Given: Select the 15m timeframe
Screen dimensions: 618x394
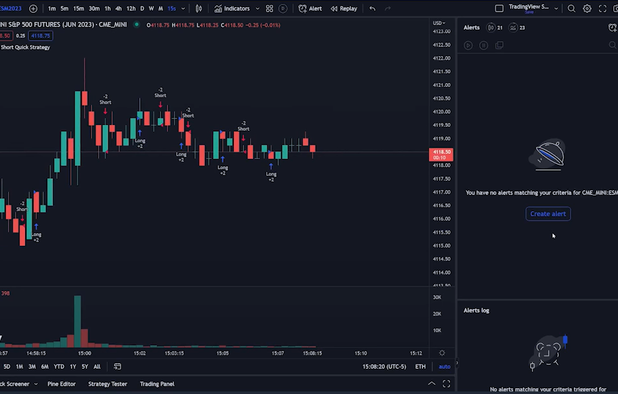Looking at the screenshot, I should (x=78, y=8).
